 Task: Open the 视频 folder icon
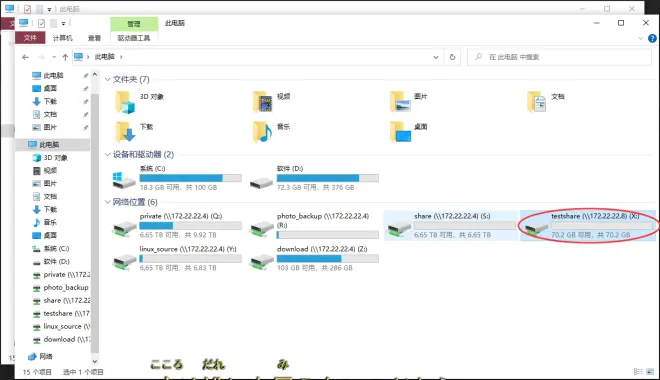pyautogui.click(x=263, y=102)
